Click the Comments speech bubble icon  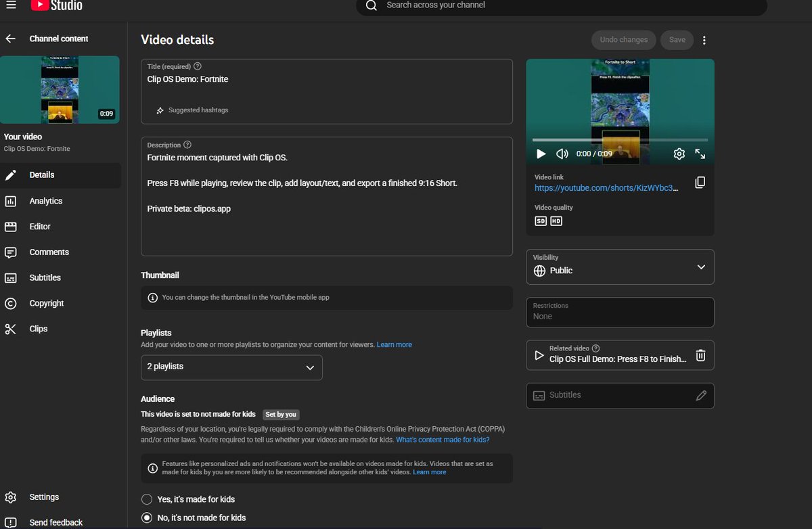11,252
